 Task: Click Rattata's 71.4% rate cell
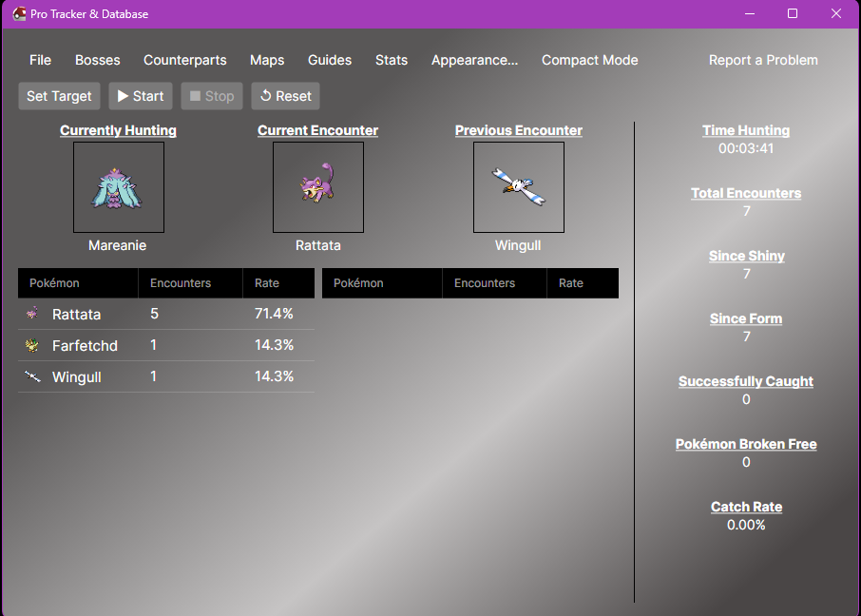tap(274, 314)
